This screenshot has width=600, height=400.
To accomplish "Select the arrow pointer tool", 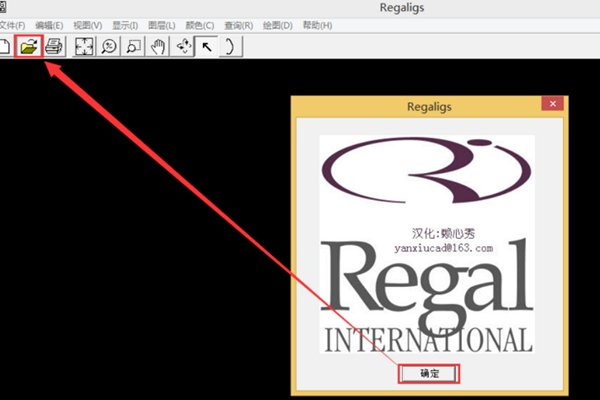I will [206, 46].
